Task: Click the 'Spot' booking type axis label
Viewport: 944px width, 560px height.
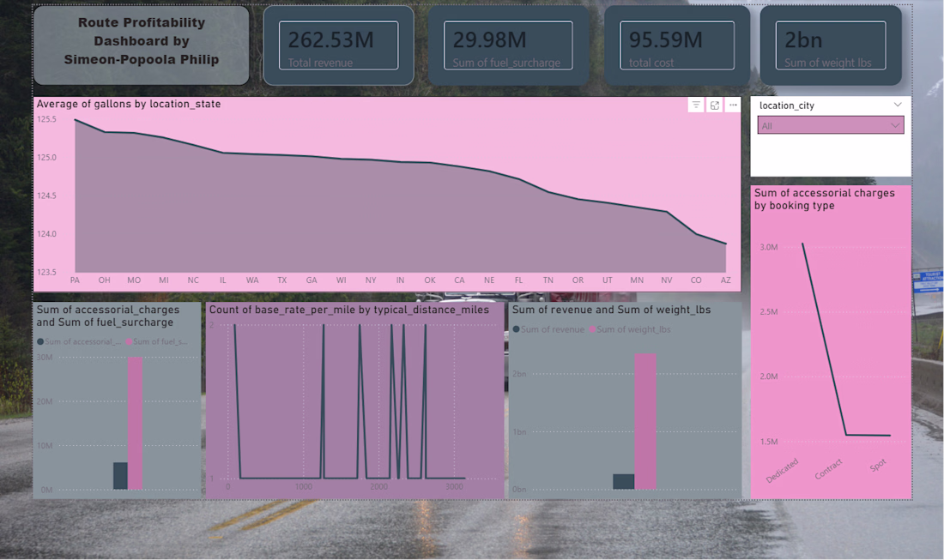Action: tap(879, 465)
